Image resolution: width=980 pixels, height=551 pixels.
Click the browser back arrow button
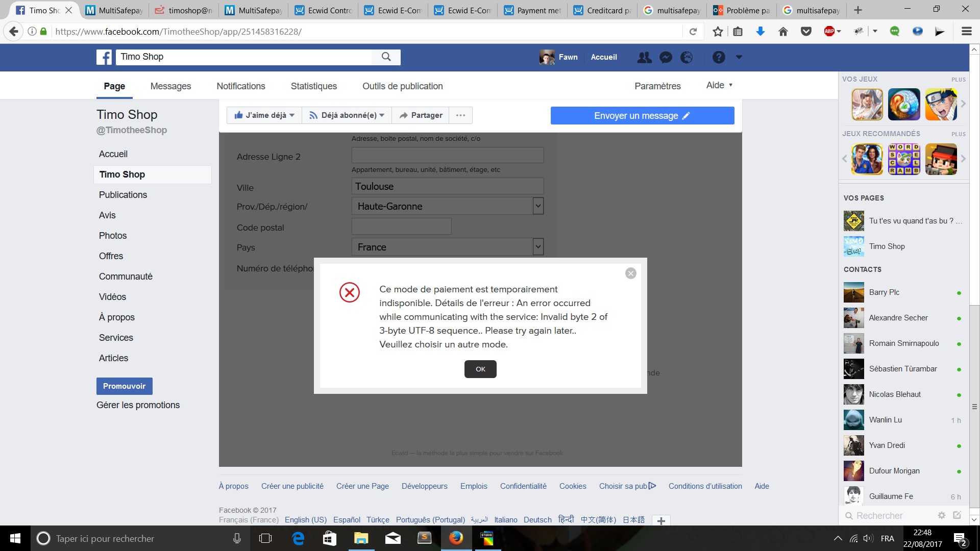[14, 32]
